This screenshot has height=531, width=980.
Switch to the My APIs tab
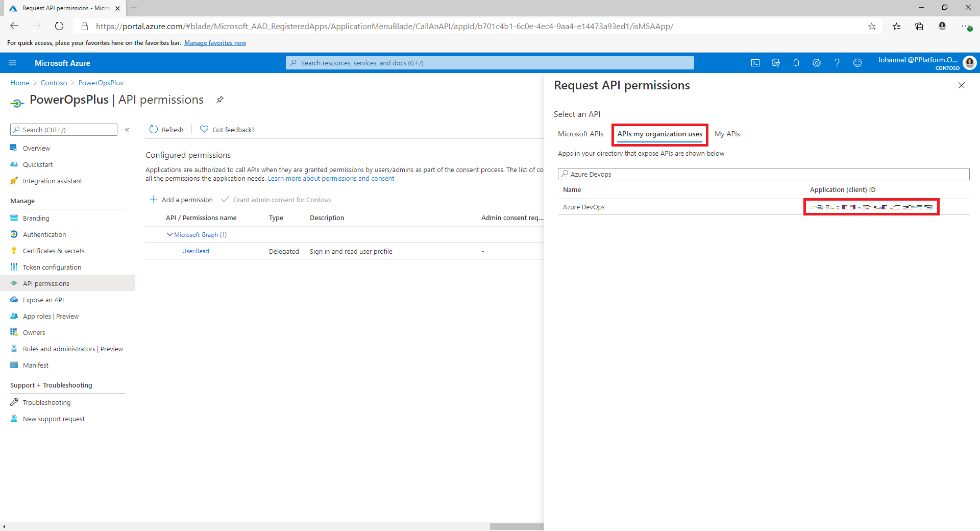coord(727,134)
